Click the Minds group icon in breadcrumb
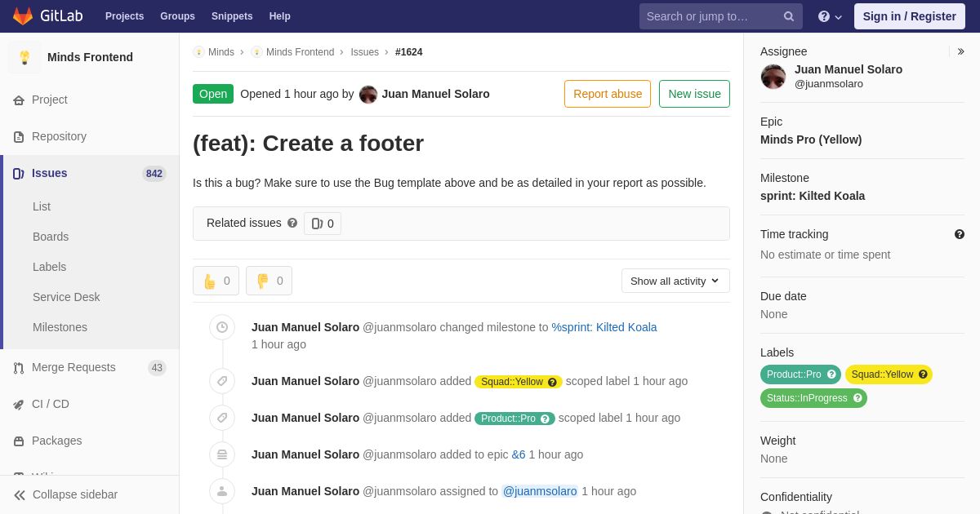The height and width of the screenshot is (514, 980). tap(199, 52)
